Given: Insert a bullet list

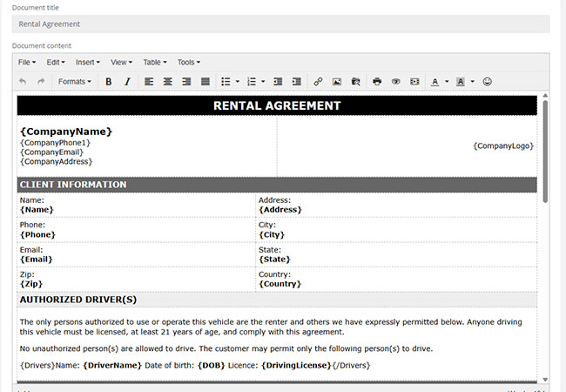Looking at the screenshot, I should point(226,82).
